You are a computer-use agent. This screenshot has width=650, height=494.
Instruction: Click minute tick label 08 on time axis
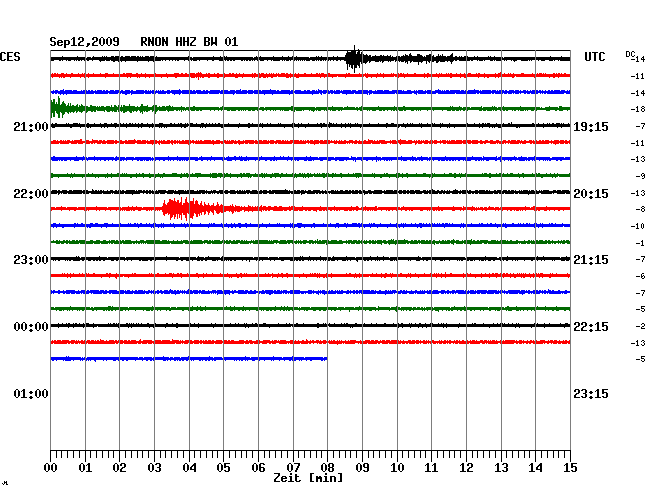coord(327,468)
